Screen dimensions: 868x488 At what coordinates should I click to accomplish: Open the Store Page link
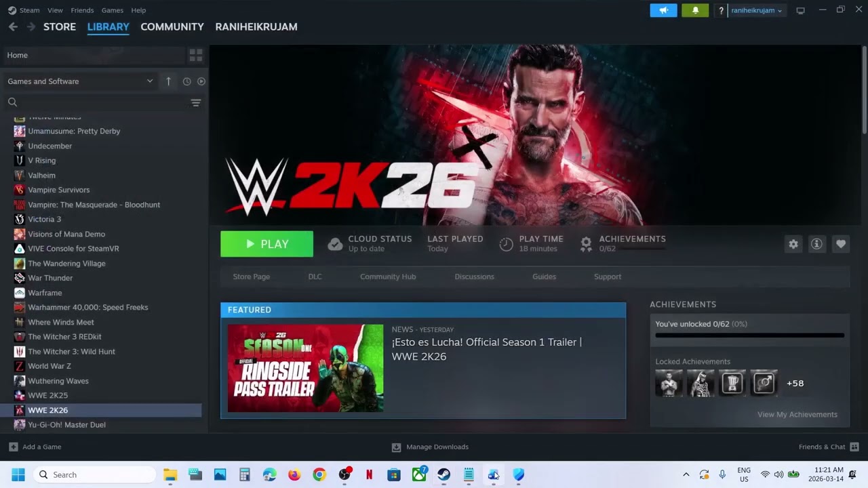251,277
